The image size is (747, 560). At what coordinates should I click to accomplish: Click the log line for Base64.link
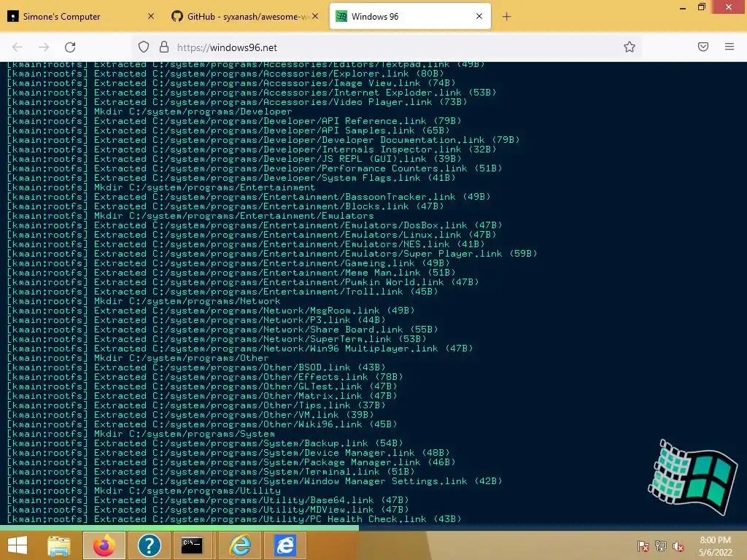208,500
